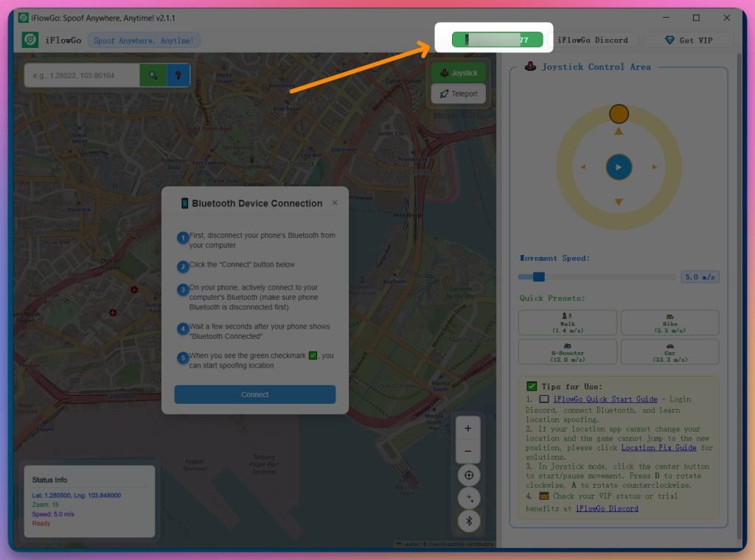Viewport: 755px width, 560px height.
Task: Click the joystick left arrow
Action: click(583, 167)
